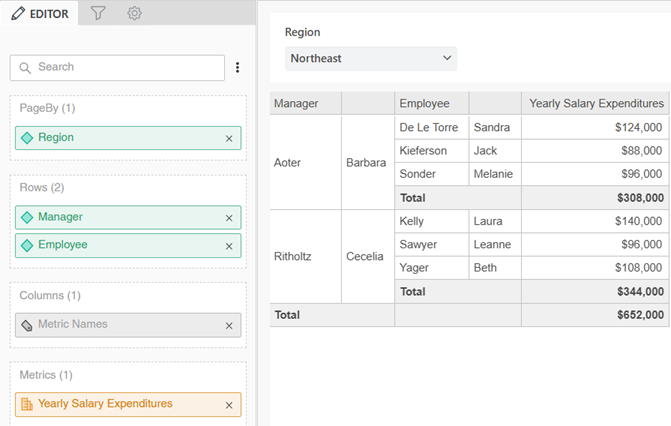Viewport: 671px width, 426px height.
Task: Remove Metric Names from Columns
Action: click(229, 325)
